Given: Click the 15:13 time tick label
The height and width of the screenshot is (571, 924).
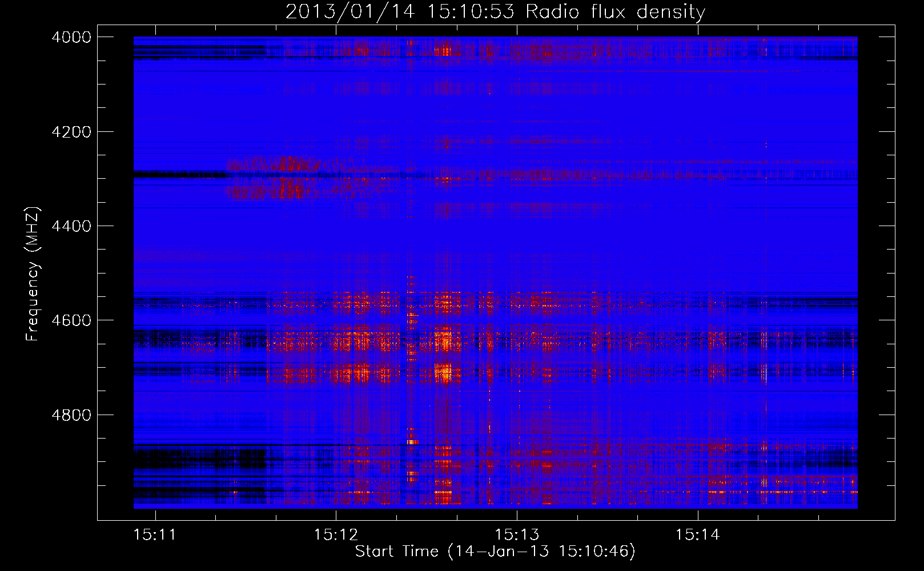Looking at the screenshot, I should click(517, 534).
